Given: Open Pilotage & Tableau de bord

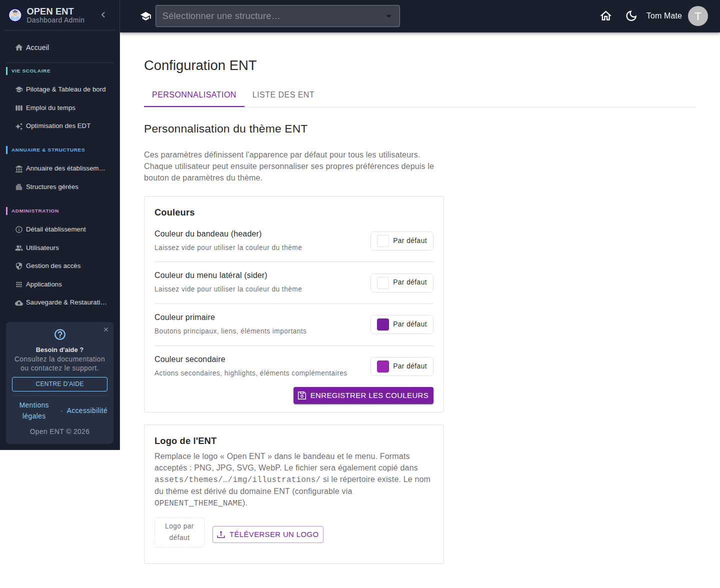Looking at the screenshot, I should point(59,89).
